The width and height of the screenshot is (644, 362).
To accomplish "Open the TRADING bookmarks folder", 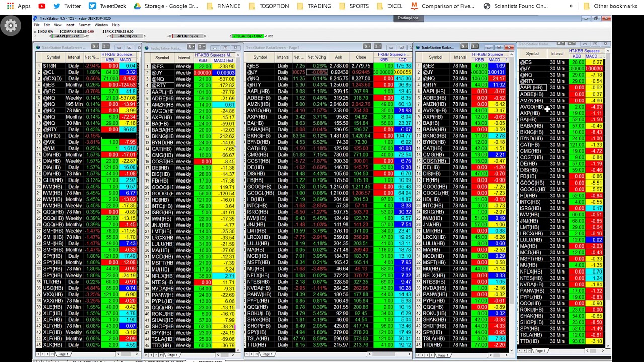I will (x=314, y=6).
